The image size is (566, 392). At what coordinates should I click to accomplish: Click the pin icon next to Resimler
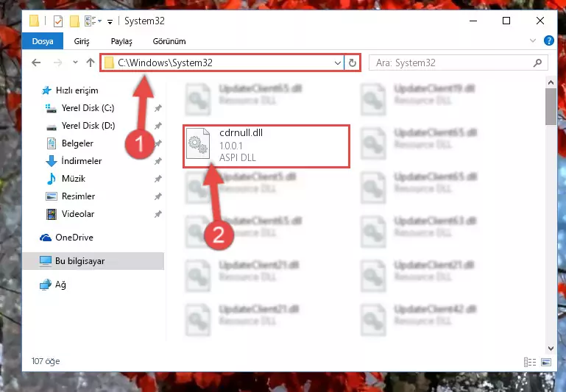pos(158,196)
